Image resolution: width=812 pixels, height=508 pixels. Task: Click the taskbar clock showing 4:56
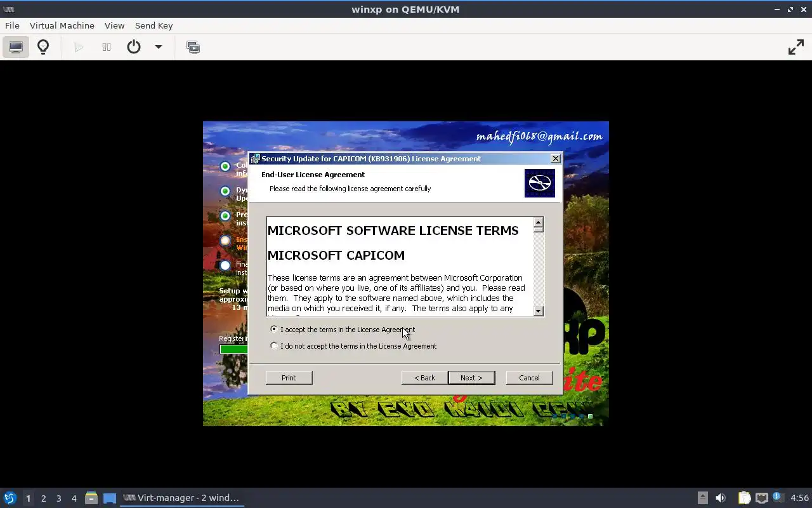click(799, 498)
